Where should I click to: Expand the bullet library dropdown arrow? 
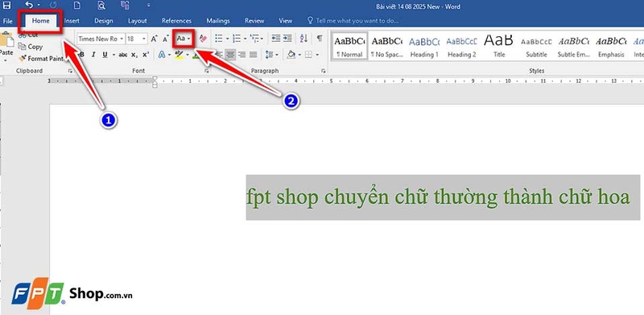[227, 39]
